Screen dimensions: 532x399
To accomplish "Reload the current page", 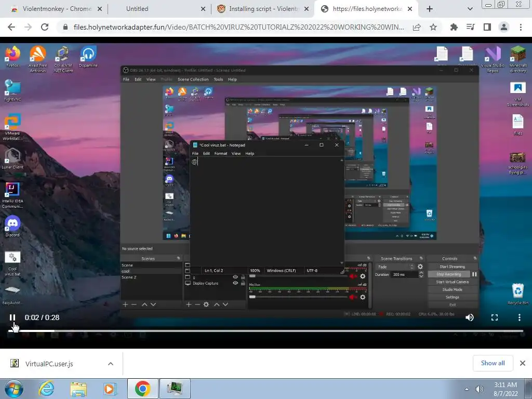I will [x=45, y=27].
